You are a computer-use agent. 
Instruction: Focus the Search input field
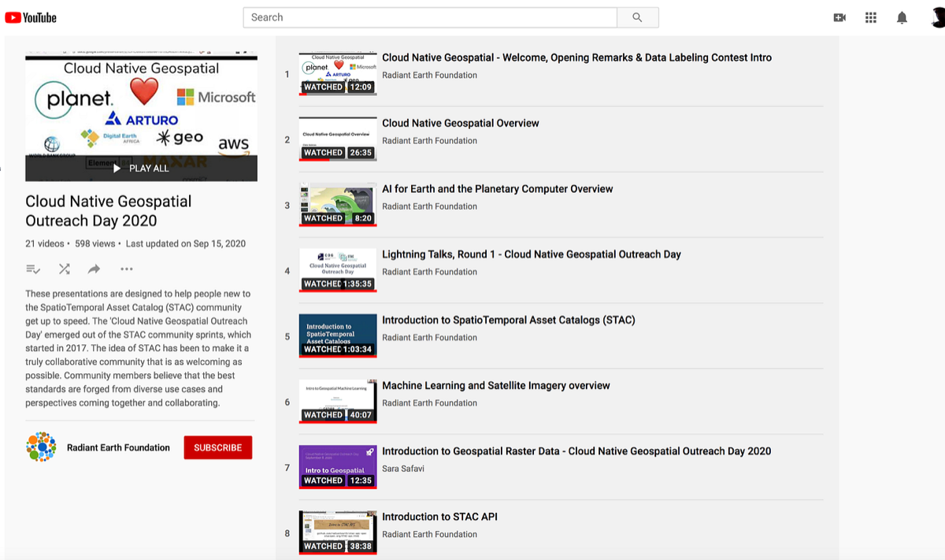tap(430, 17)
